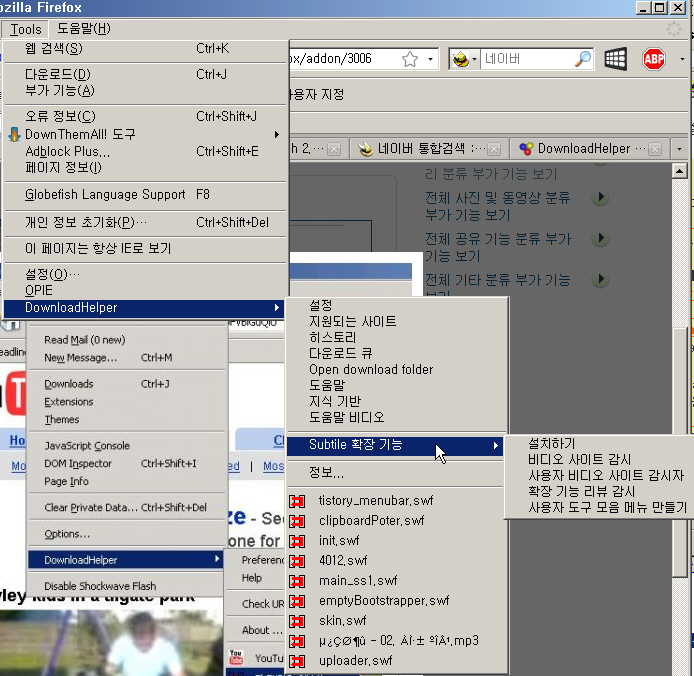The image size is (694, 676).
Task: Click the 네이버 search input field
Action: point(527,59)
